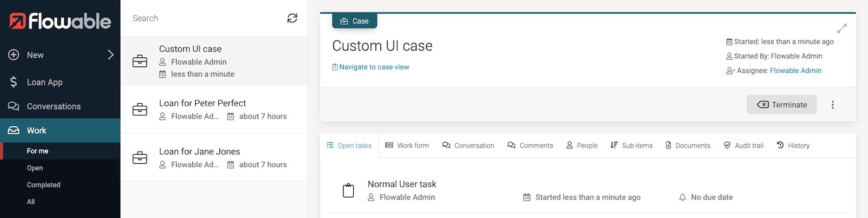Image resolution: width=868 pixels, height=218 pixels.
Task: Click the Conversations speech bubble icon in sidebar
Action: click(x=13, y=106)
